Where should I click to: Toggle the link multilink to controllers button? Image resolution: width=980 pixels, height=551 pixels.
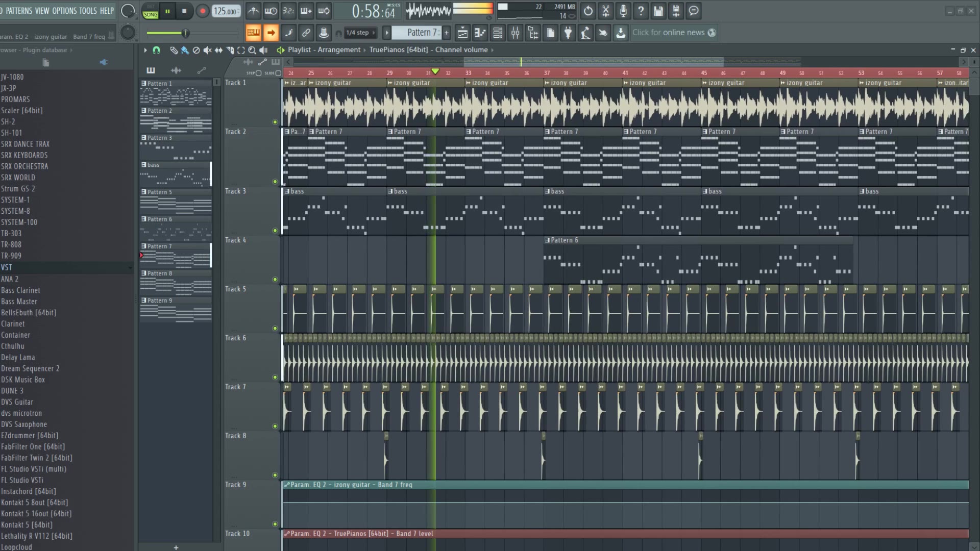[x=306, y=33]
